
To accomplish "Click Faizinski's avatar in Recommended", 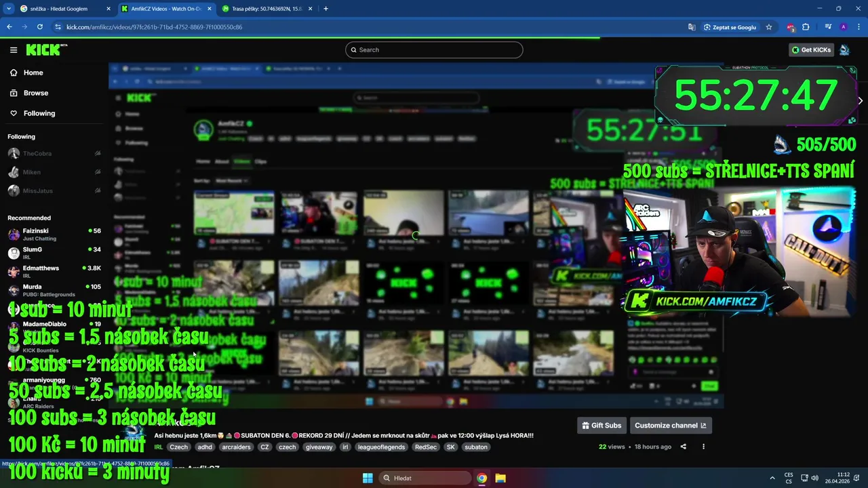I will coord(14,235).
